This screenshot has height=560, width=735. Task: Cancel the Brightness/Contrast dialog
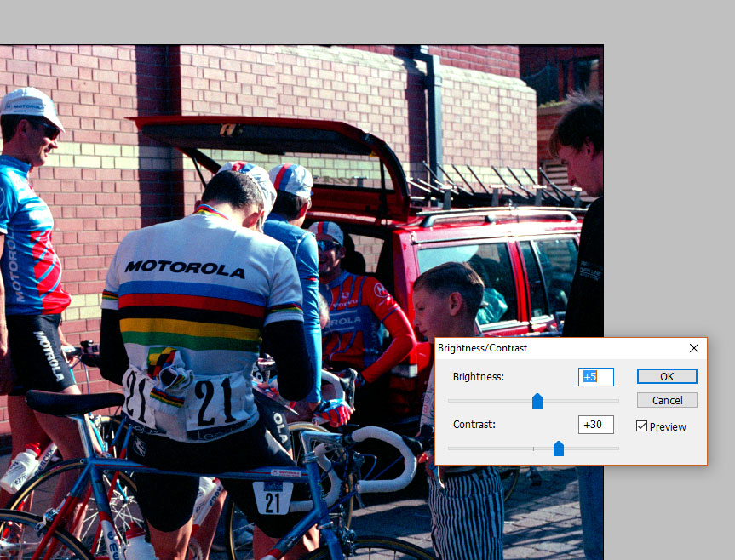[667, 400]
